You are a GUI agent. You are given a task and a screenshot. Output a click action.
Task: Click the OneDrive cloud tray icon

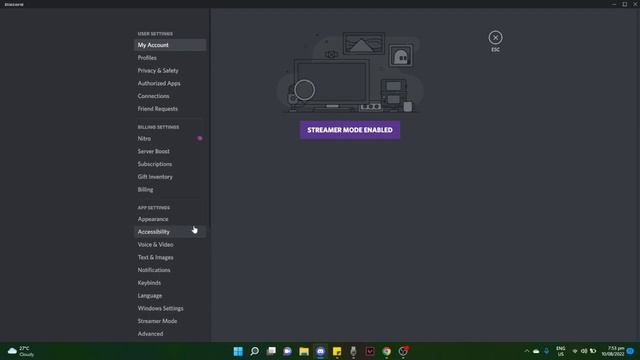536,351
